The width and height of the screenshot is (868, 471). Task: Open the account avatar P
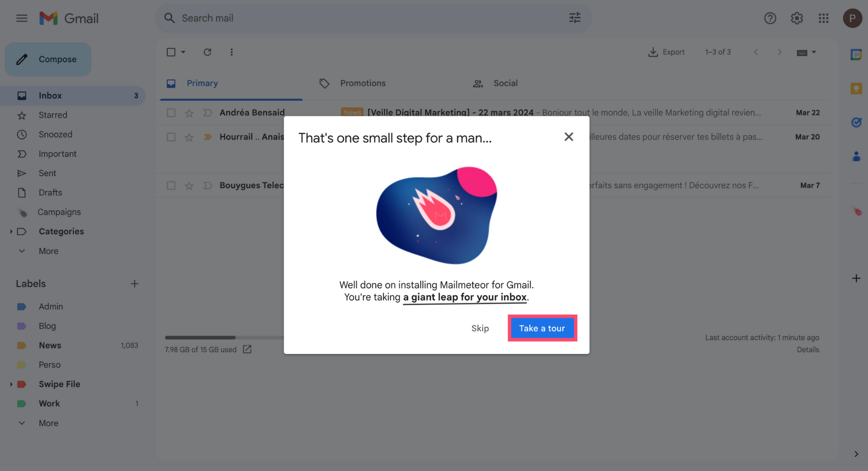(x=852, y=18)
